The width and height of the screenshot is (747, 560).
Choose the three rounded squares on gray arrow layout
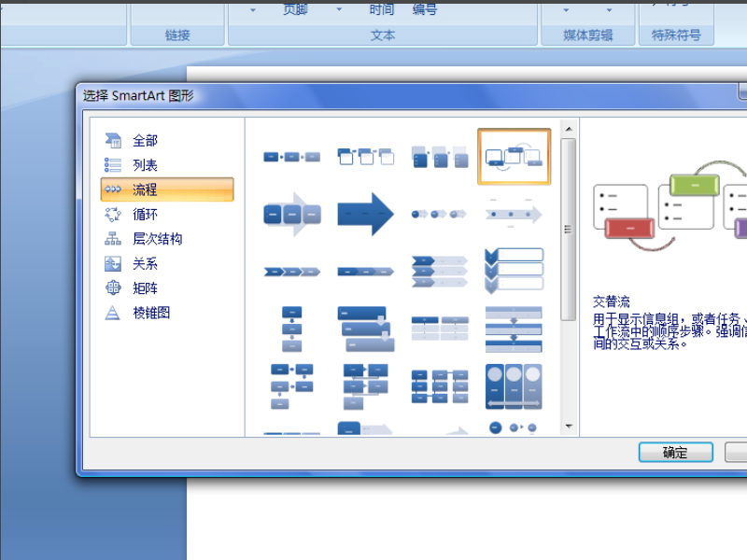point(292,215)
